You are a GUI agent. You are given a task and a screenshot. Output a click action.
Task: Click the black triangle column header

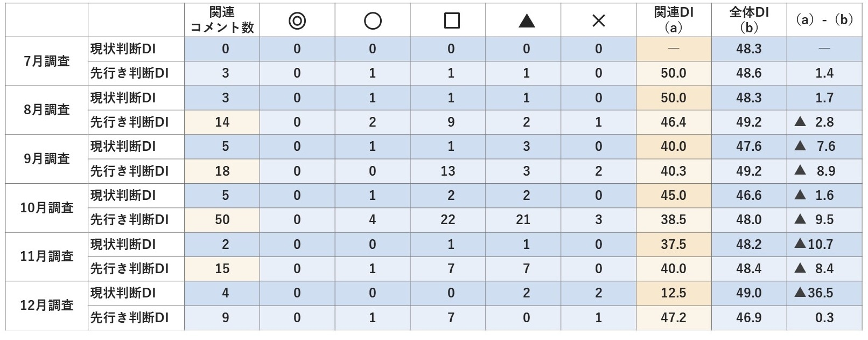click(526, 21)
